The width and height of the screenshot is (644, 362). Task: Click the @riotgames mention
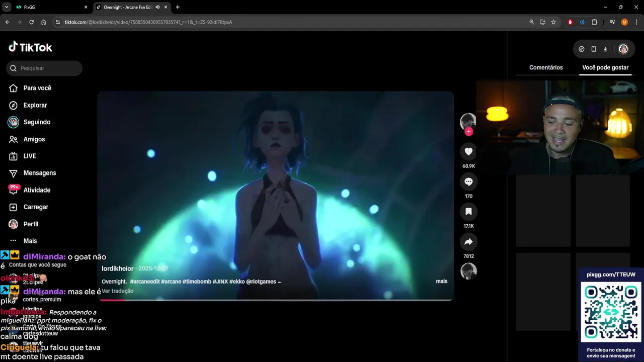[x=261, y=282]
